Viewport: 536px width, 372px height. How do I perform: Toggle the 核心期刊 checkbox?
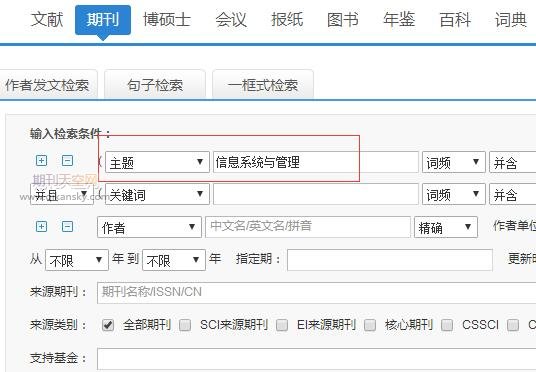click(370, 325)
